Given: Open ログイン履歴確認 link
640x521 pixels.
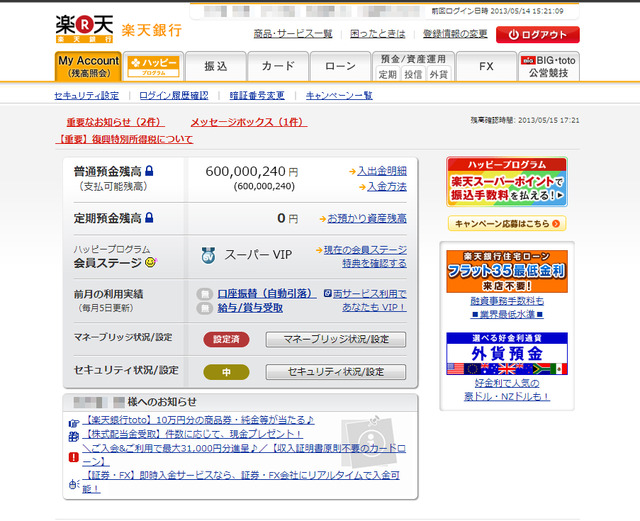Looking at the screenshot, I should point(173,96).
